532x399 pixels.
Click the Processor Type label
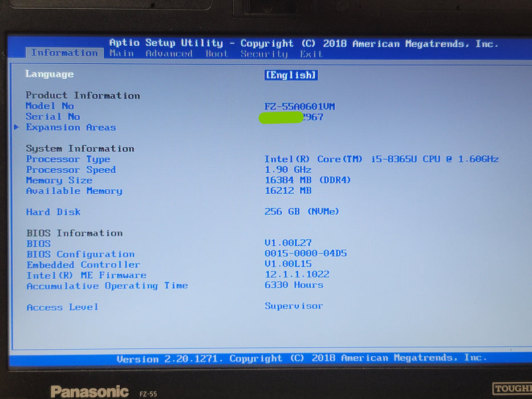click(68, 159)
